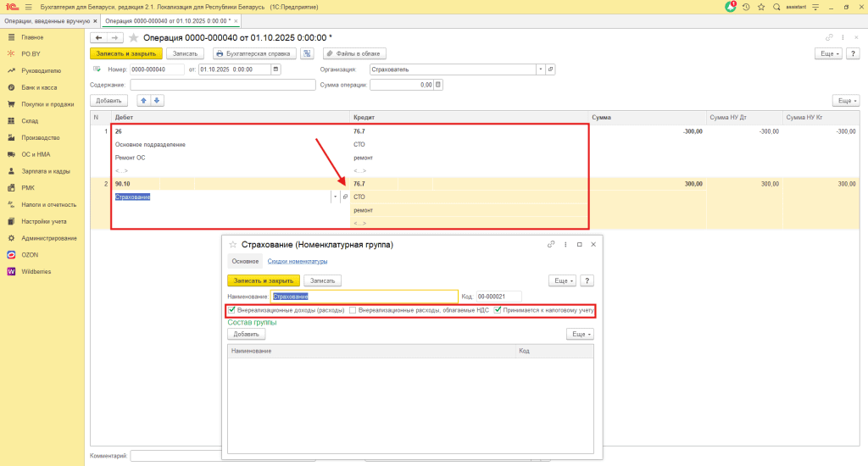Open Еще menu in Состав группы
Viewport: 868px width, 466px height.
[580, 335]
